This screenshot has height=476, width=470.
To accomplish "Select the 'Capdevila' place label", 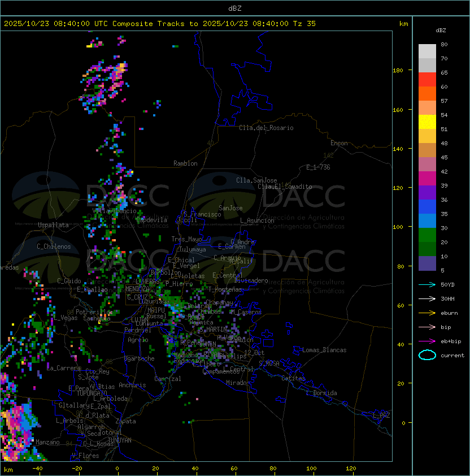I will [152, 220].
